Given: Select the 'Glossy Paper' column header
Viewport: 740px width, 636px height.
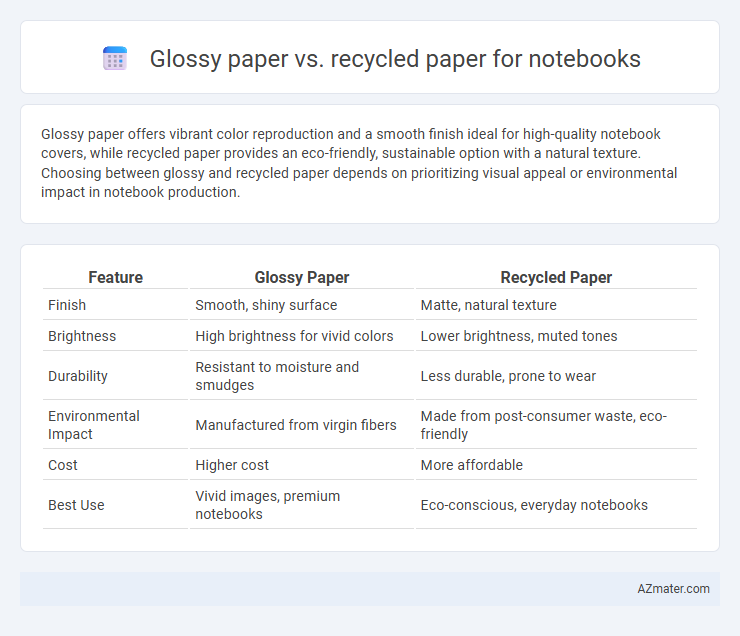Looking at the screenshot, I should [x=302, y=277].
